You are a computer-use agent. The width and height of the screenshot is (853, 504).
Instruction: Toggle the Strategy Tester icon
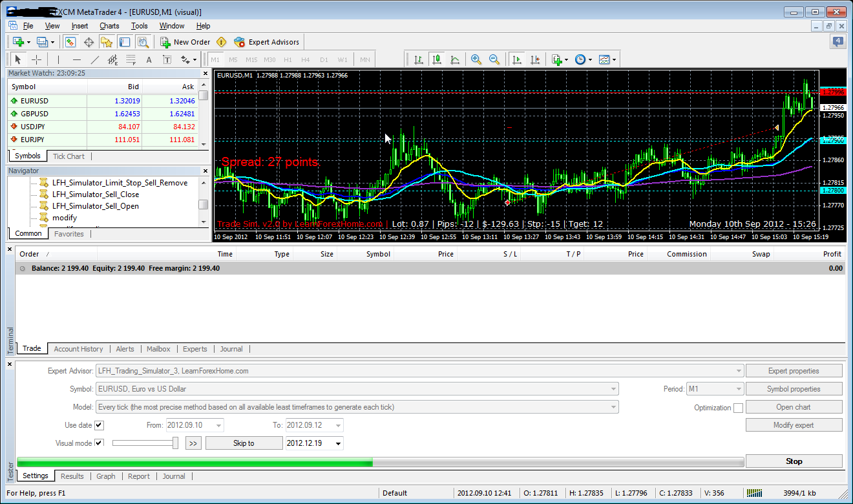[143, 42]
